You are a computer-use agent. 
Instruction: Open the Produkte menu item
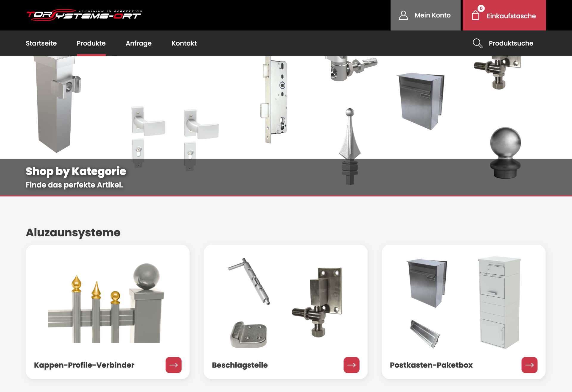pos(91,43)
